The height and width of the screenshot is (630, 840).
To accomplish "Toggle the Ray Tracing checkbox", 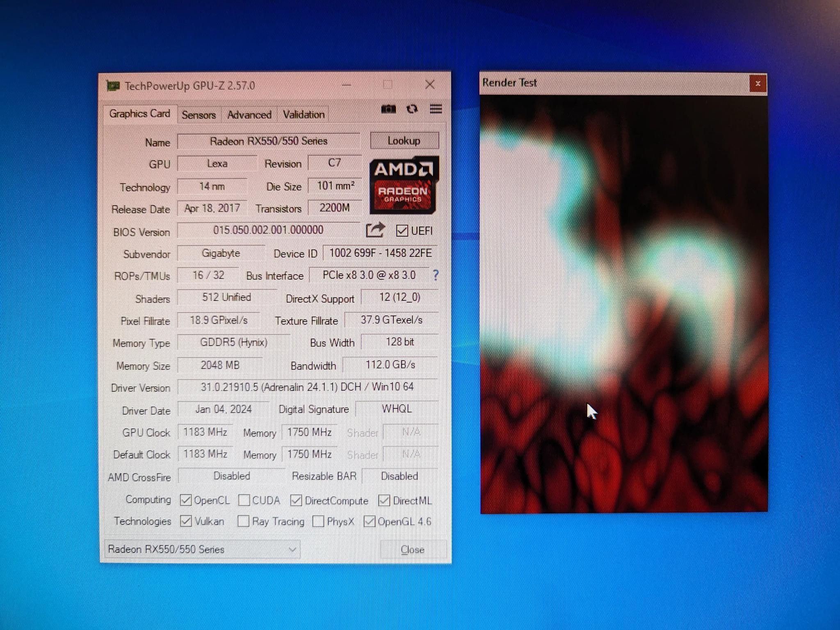I will click(x=244, y=521).
